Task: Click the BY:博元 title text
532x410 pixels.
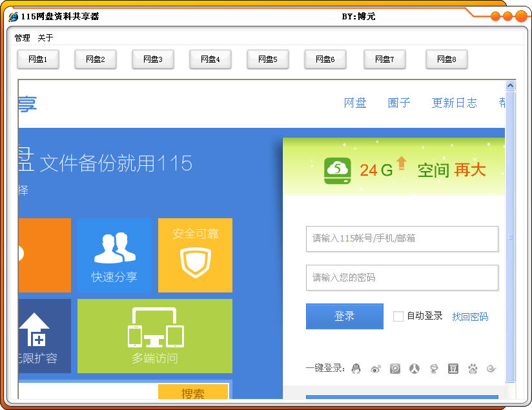Action: point(358,16)
